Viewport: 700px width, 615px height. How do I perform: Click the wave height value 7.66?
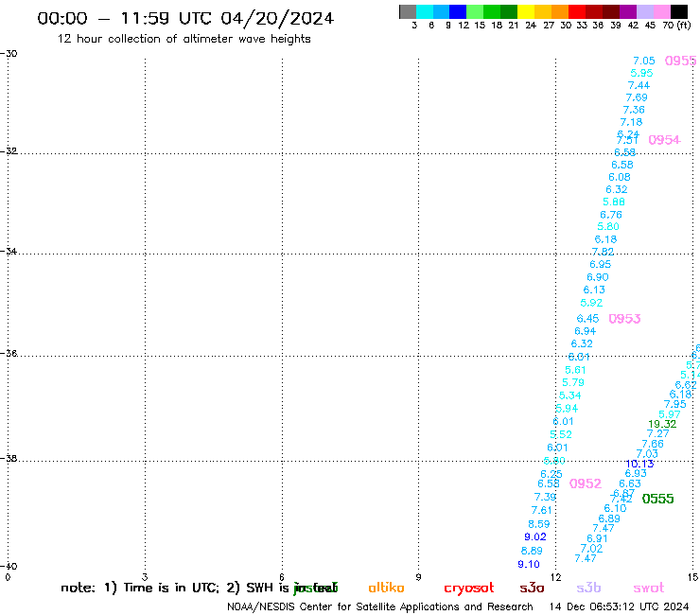click(653, 445)
